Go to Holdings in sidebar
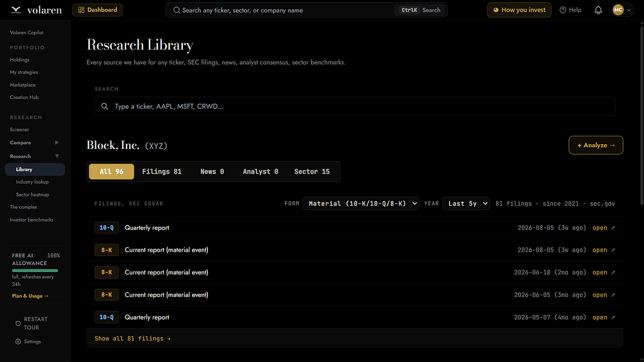The image size is (644, 362). click(20, 60)
